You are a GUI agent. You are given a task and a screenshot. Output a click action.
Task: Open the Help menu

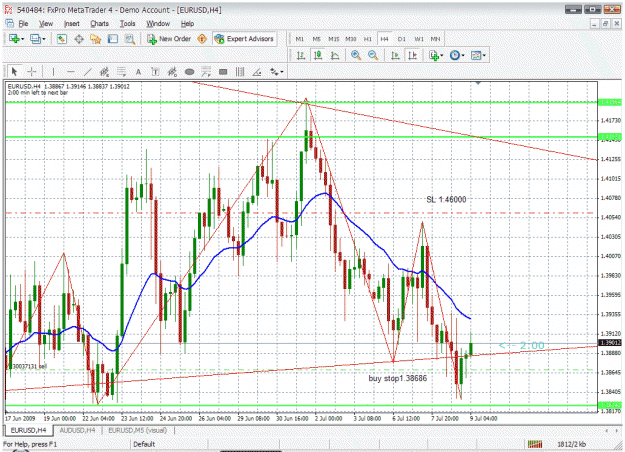[187, 24]
